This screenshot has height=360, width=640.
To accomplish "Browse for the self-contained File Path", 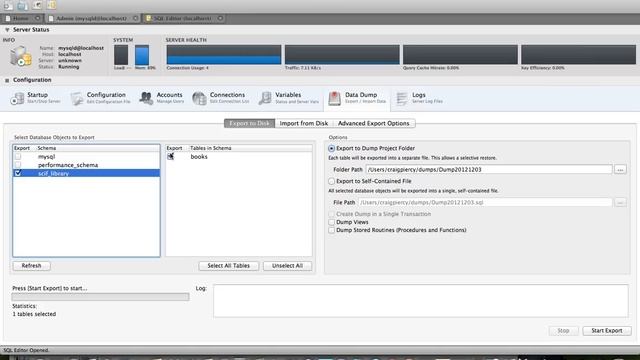I will 620,202.
